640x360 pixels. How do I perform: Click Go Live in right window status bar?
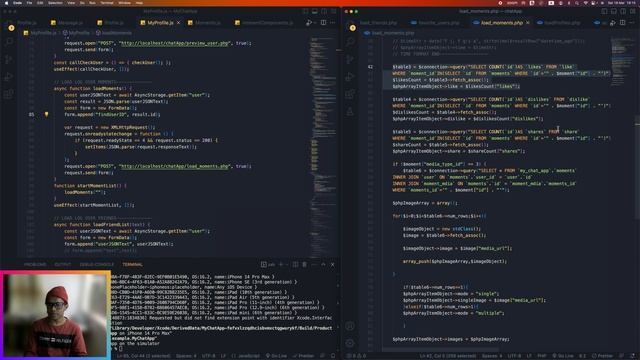point(563,356)
